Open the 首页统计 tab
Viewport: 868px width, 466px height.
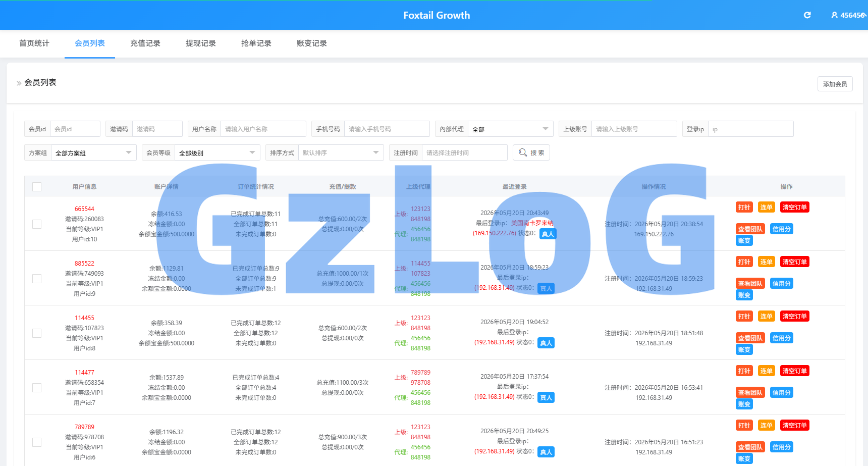(34, 43)
